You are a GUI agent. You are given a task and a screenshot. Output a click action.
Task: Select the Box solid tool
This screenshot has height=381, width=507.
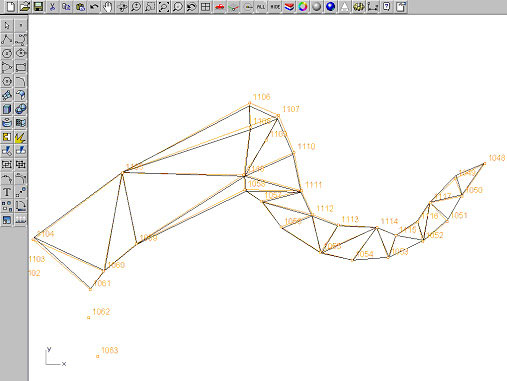coord(7,109)
